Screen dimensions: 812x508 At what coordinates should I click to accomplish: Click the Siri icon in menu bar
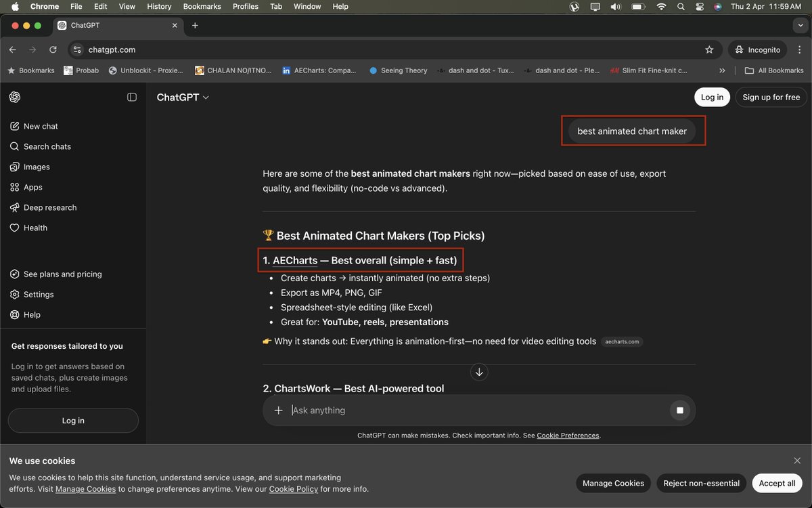click(717, 6)
